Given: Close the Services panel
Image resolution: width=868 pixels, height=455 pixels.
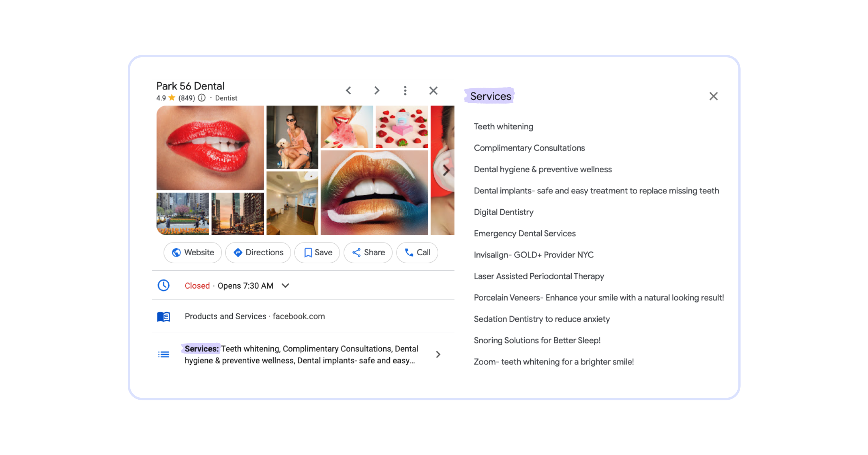Looking at the screenshot, I should click(714, 96).
